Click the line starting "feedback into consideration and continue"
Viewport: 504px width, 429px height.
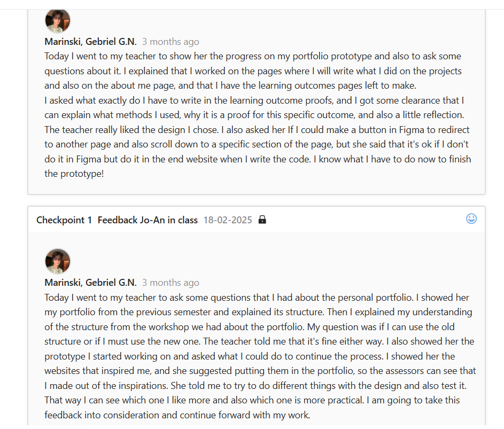coord(177,415)
